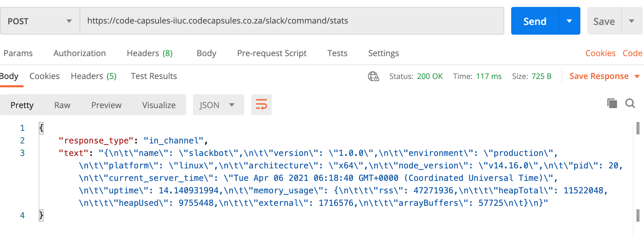Image resolution: width=644 pixels, height=237 pixels.
Task: Select the Visualize response view
Action: (x=159, y=105)
